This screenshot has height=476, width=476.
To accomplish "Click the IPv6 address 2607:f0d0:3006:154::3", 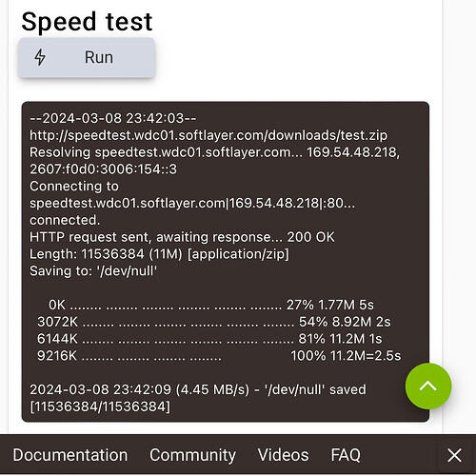I will [103, 169].
